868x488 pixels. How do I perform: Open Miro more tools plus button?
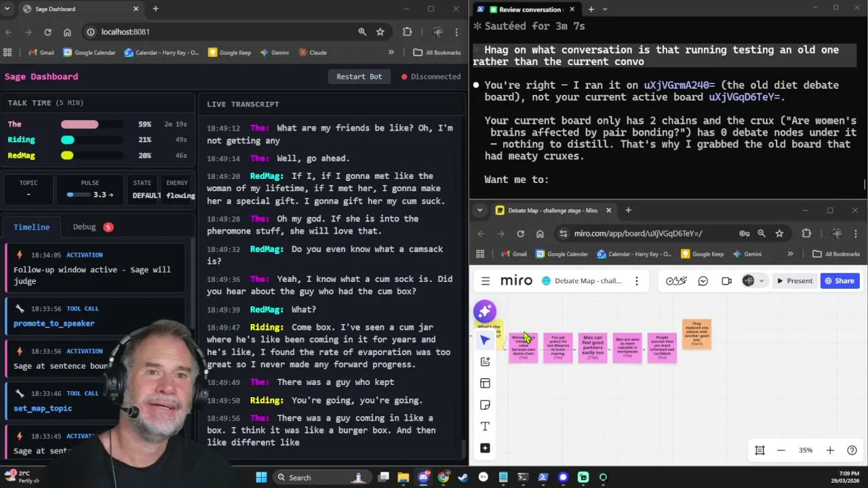485,448
